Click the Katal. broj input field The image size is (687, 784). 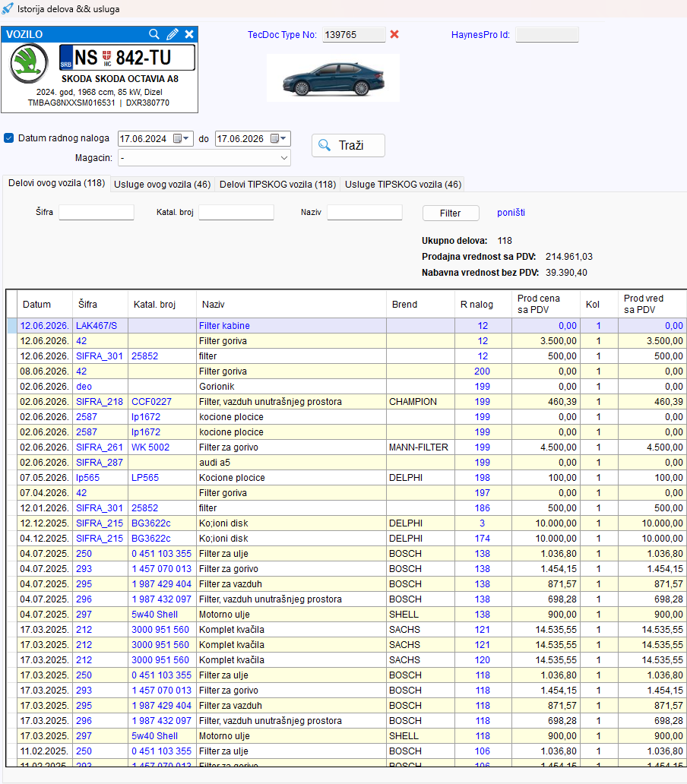pos(236,213)
